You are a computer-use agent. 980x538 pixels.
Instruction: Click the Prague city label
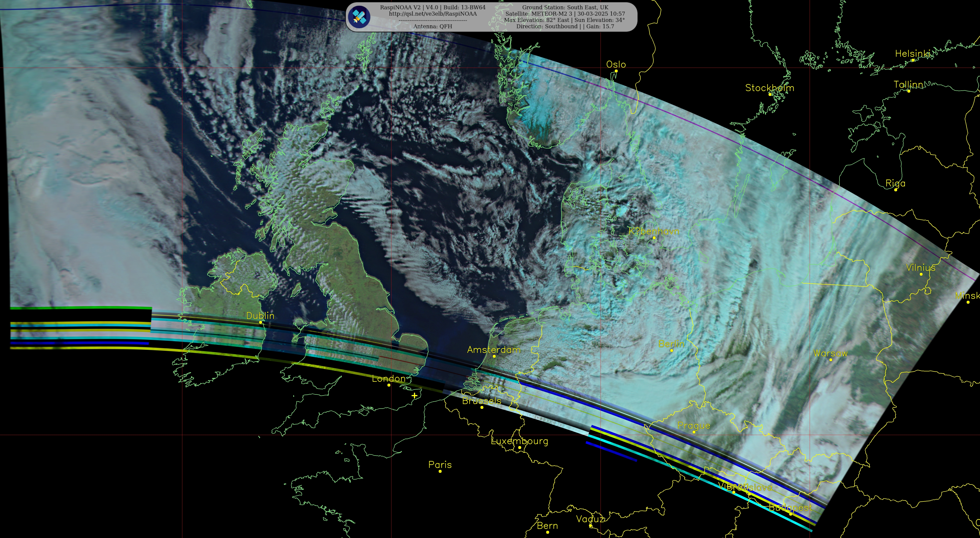(x=694, y=426)
